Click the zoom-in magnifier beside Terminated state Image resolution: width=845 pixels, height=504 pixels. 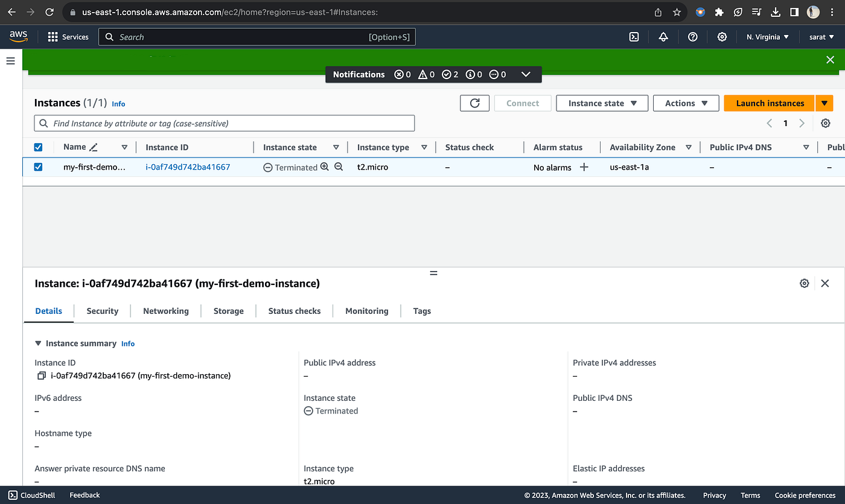324,167
